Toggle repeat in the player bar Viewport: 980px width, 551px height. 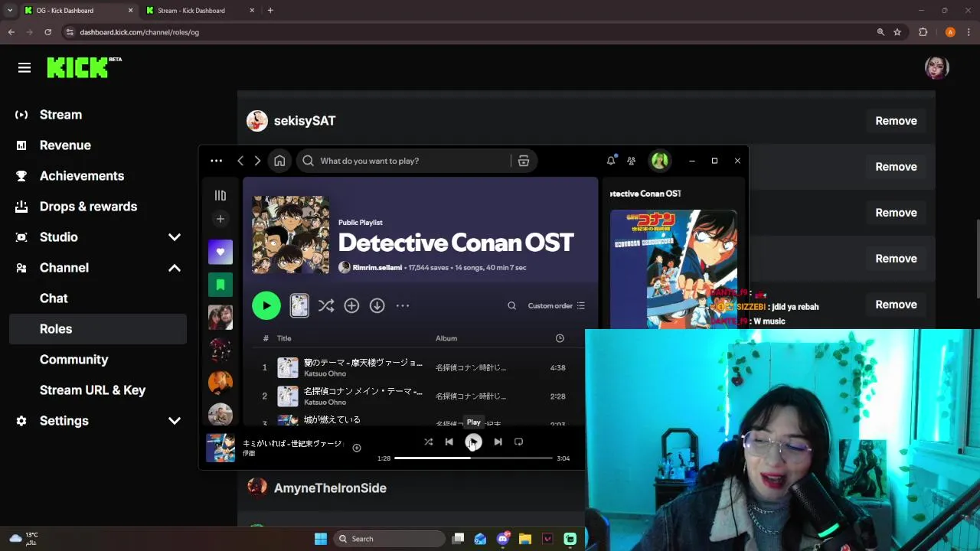518,442
